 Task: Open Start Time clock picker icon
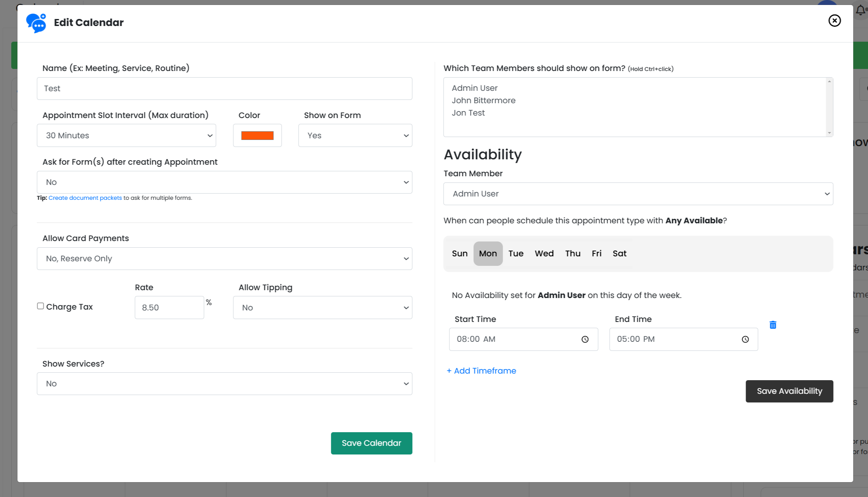coord(585,339)
